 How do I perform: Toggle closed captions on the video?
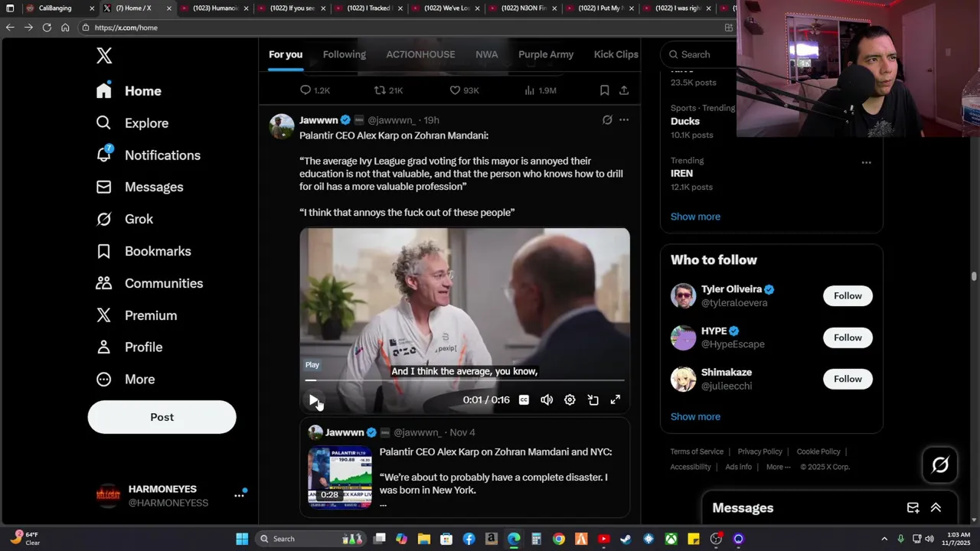pyautogui.click(x=524, y=400)
